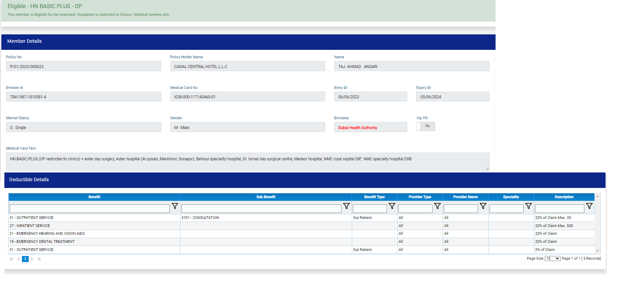
Task: Click the Description column filter funnel
Action: coord(589,206)
